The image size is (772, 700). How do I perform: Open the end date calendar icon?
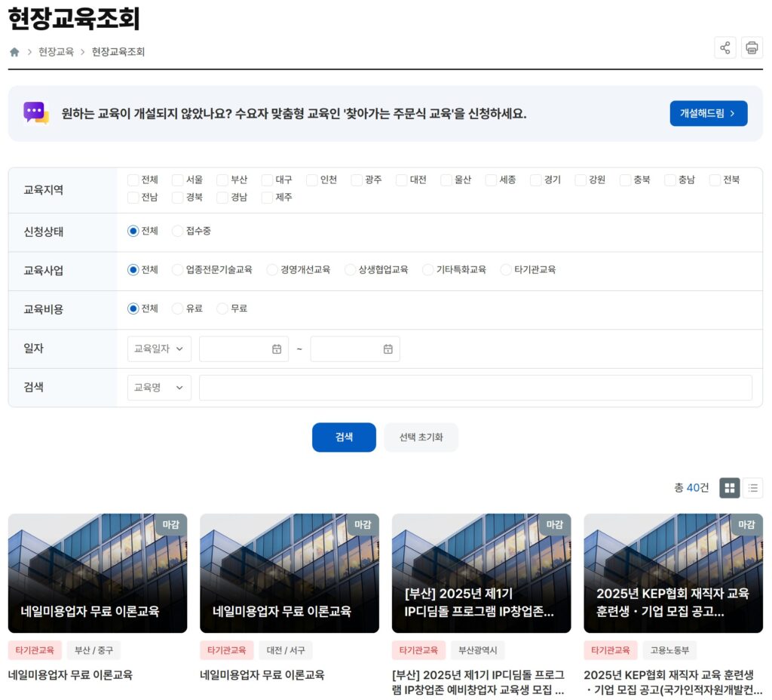[388, 348]
